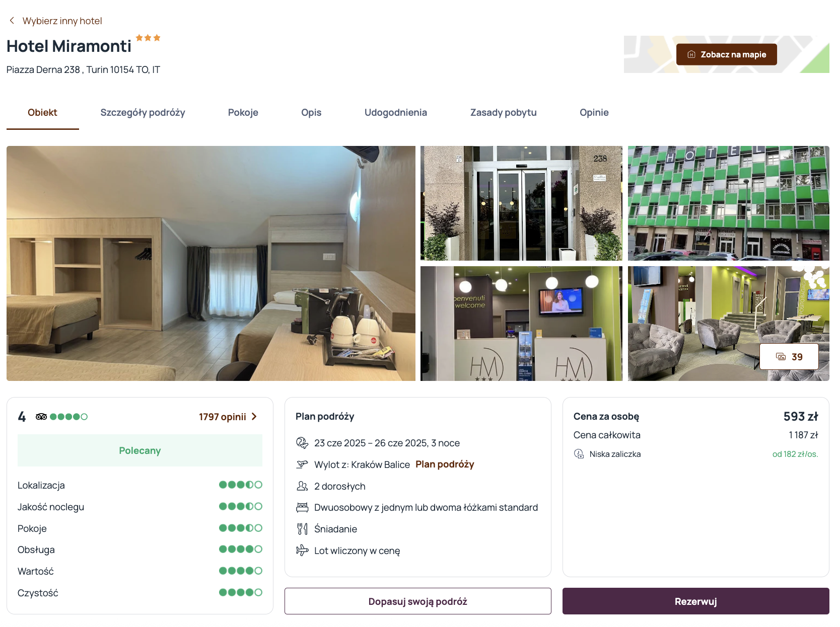
Task: Click the airplane icon beside Lot wliczony w cenę
Action: [302, 551]
